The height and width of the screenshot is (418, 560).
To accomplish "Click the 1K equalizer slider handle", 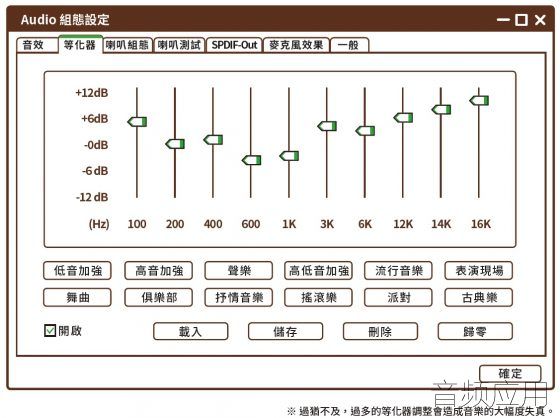I will click(x=289, y=156).
